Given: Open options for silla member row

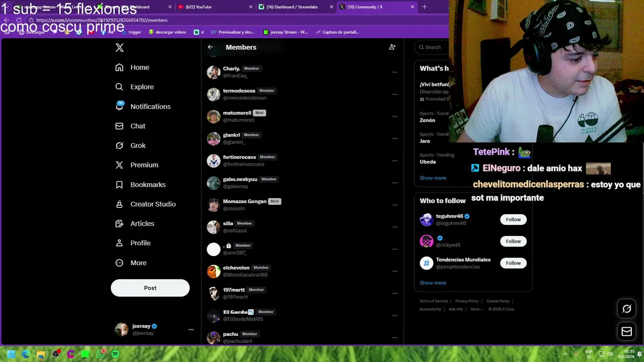Looking at the screenshot, I should coord(395,227).
